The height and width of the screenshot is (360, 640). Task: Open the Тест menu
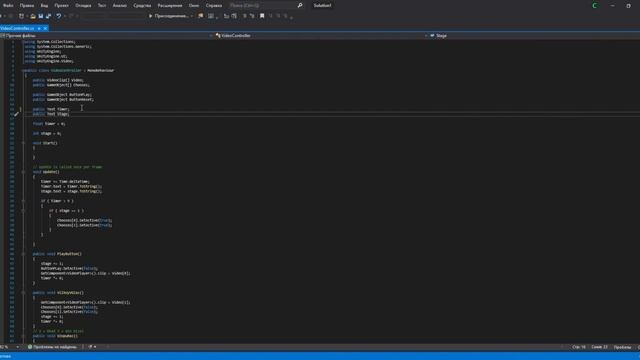click(x=102, y=6)
